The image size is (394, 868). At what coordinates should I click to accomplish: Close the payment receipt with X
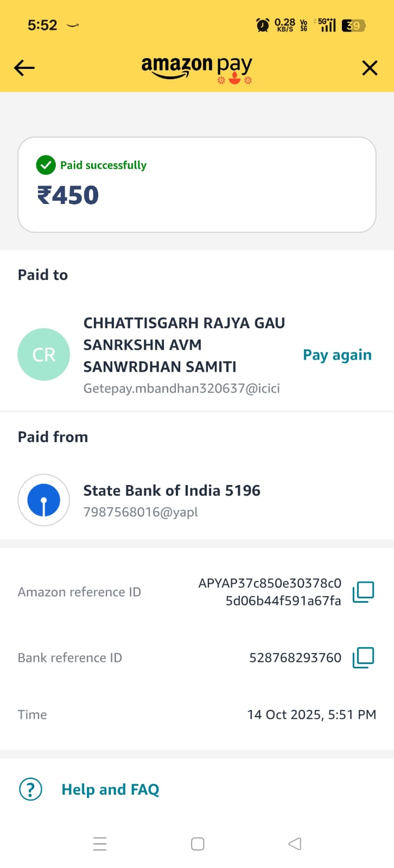click(x=370, y=68)
